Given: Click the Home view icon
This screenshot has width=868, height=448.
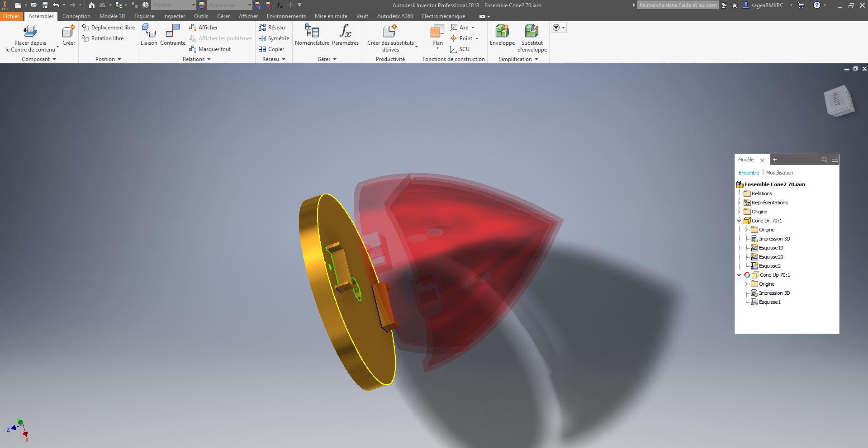Looking at the screenshot, I should (x=92, y=5).
